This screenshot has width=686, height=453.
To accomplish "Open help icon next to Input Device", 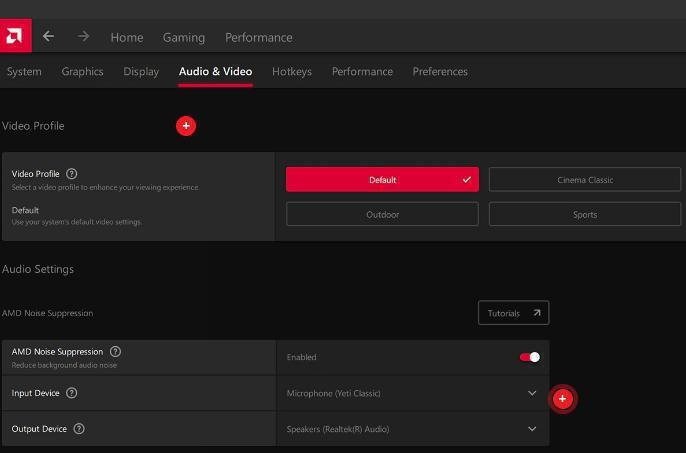I will point(71,393).
